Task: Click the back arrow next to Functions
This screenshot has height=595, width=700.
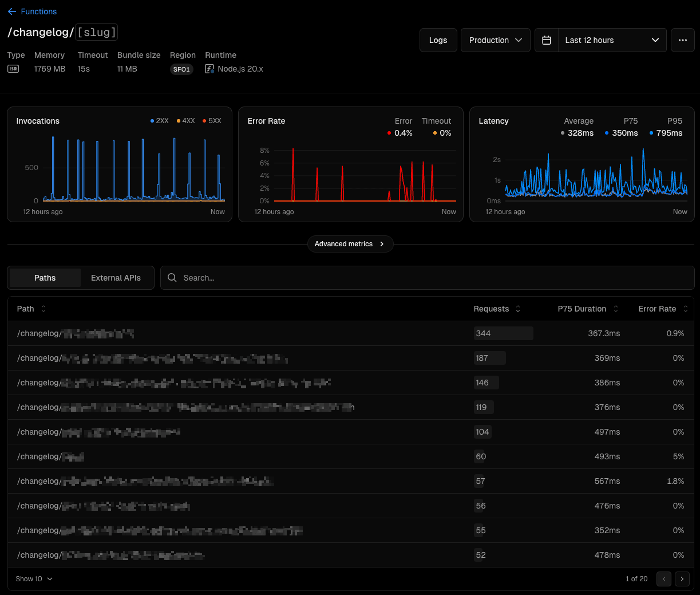Action: 12,11
